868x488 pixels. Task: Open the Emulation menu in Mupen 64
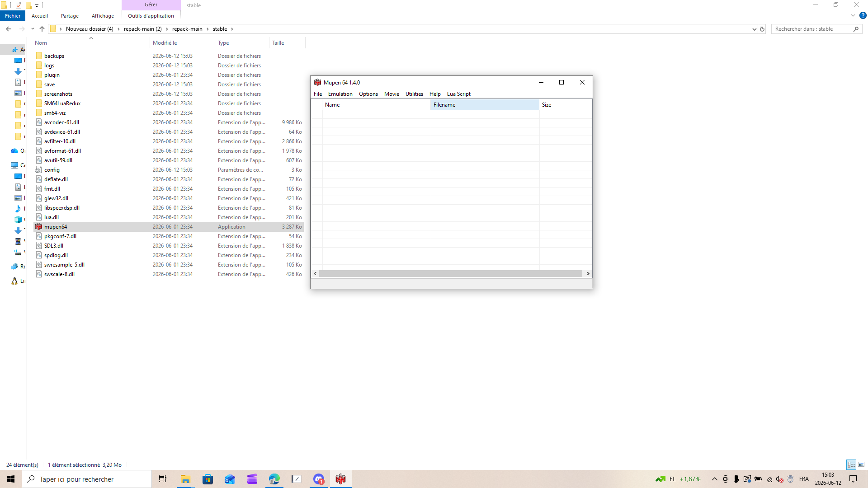pyautogui.click(x=340, y=94)
